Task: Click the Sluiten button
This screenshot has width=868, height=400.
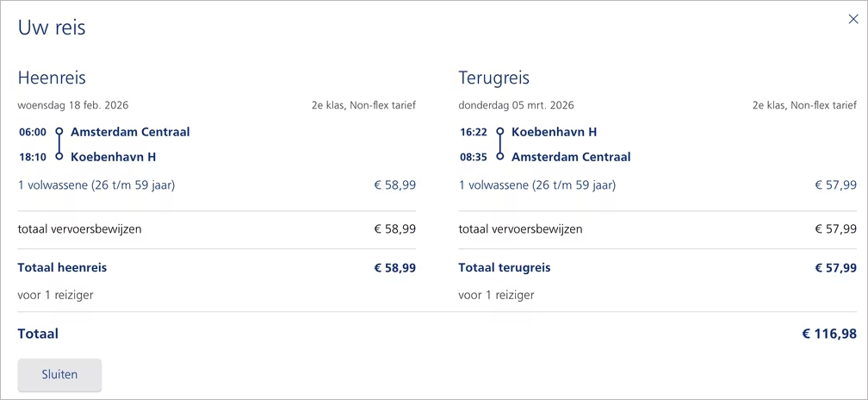Action: point(59,375)
